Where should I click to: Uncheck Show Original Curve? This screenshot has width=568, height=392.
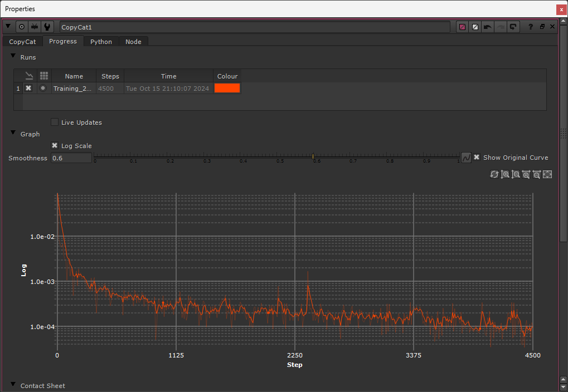477,158
